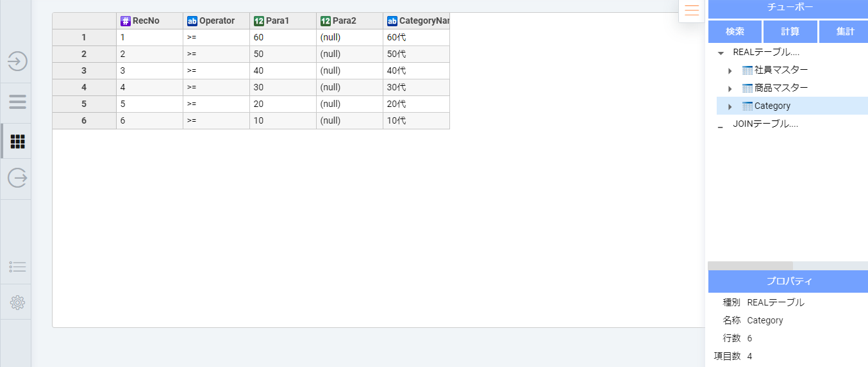868x367 pixels.
Task: Click the 検索 button
Action: point(735,31)
